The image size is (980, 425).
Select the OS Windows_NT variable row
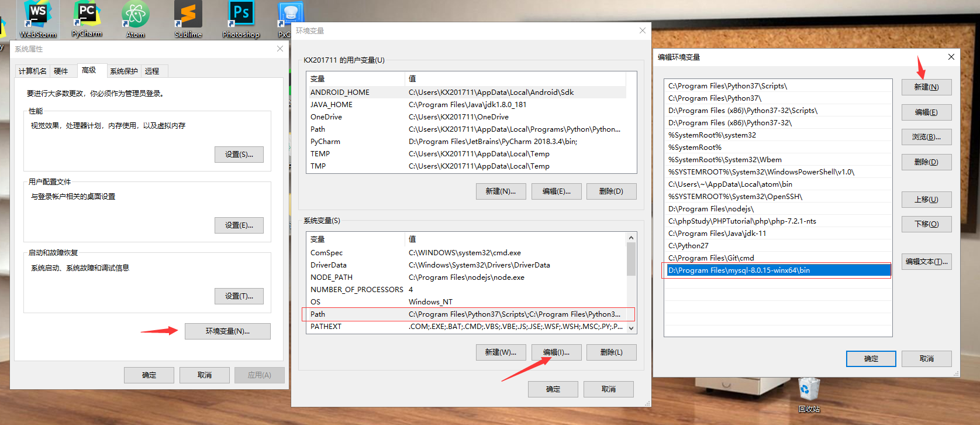coord(466,302)
